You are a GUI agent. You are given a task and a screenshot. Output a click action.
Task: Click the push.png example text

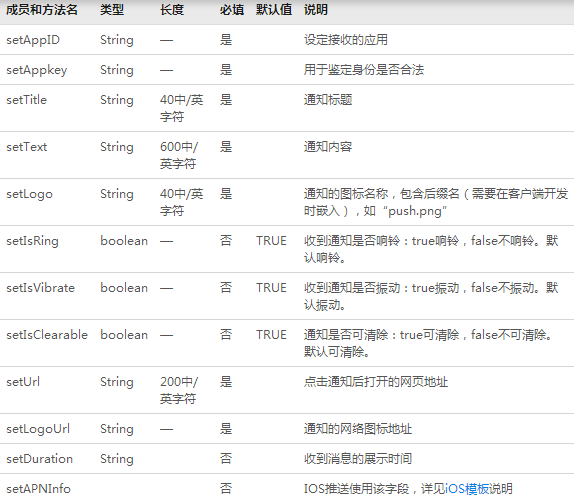[x=415, y=212]
